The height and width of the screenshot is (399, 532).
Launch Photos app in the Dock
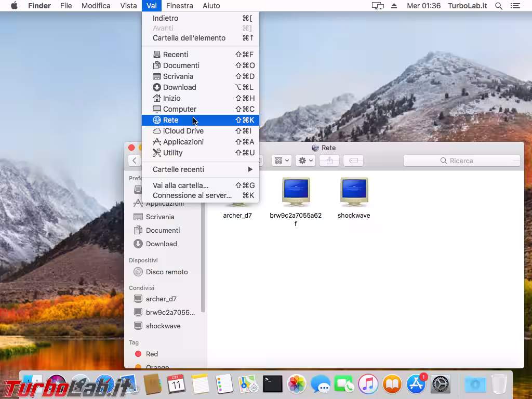point(297,384)
